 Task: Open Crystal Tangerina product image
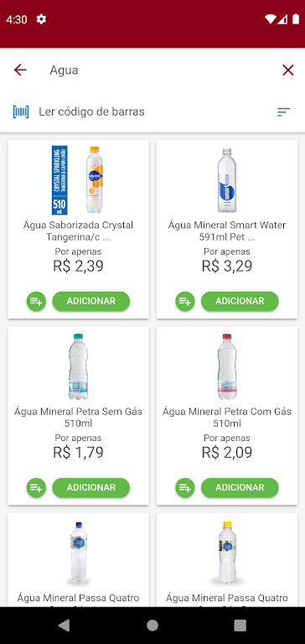point(78,180)
